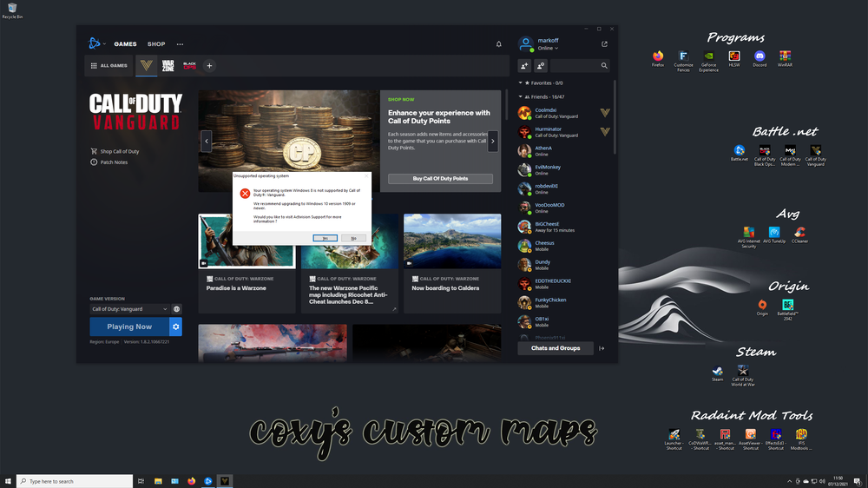The height and width of the screenshot is (488, 868).
Task: Open File Explorer from taskbar
Action: [158, 481]
